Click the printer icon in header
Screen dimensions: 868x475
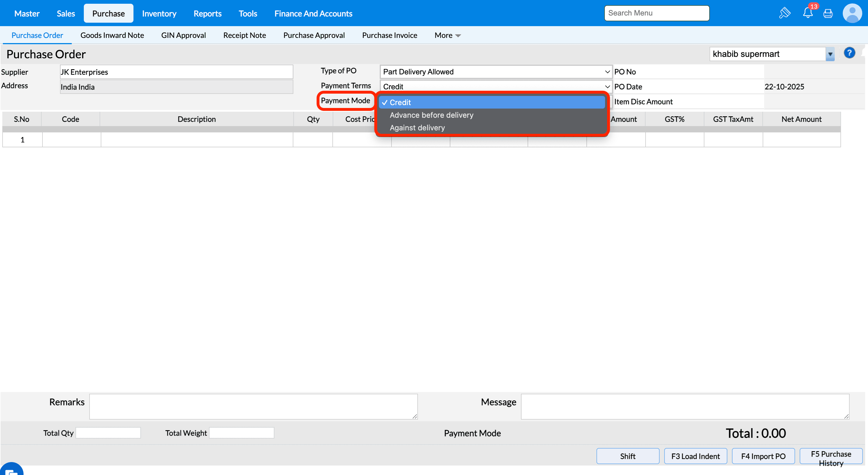pos(828,13)
